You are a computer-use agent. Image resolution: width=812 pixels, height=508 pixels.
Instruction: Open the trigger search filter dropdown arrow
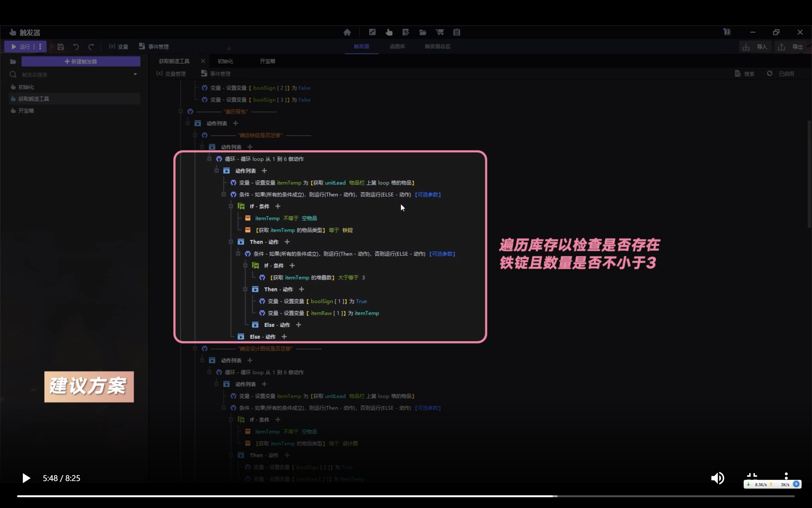(135, 74)
